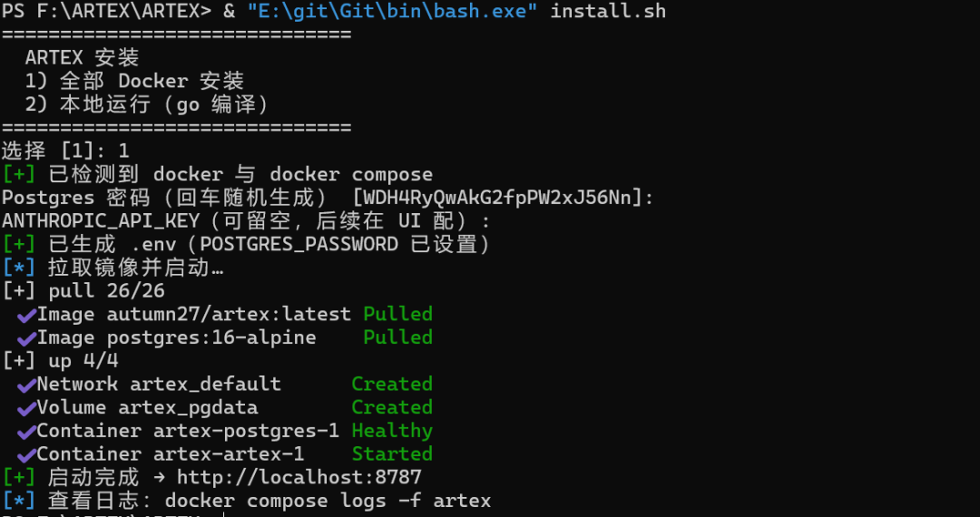Click the install.sh argument in the command
This screenshot has height=517, width=980.
608,11
